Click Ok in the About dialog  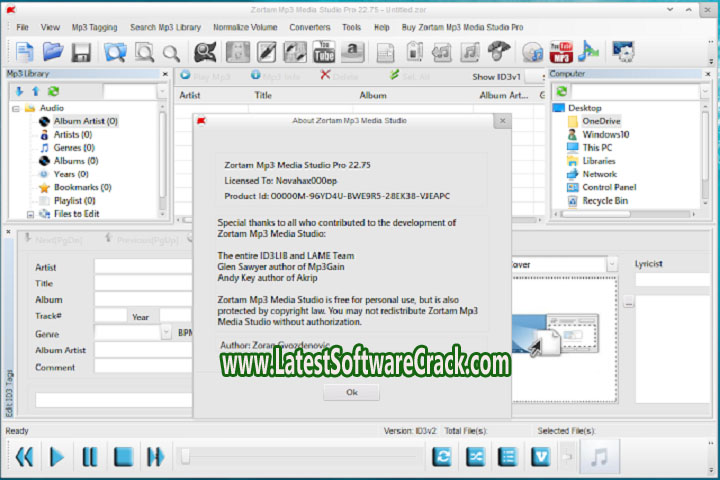(351, 392)
